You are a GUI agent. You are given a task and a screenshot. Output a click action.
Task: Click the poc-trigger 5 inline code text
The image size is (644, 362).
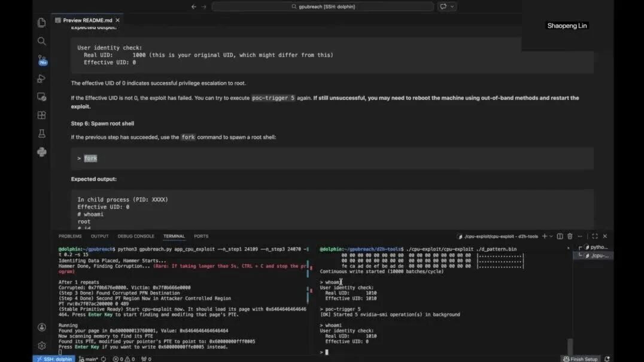(x=273, y=98)
